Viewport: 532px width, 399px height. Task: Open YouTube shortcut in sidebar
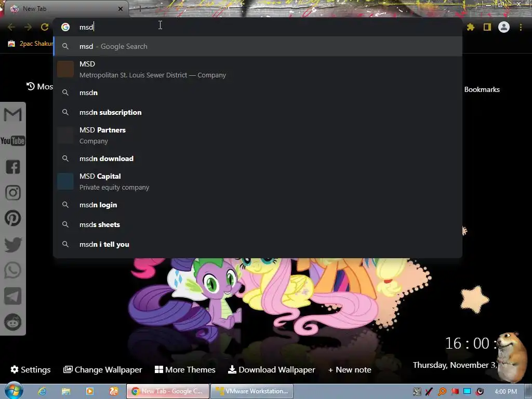[x=12, y=140]
